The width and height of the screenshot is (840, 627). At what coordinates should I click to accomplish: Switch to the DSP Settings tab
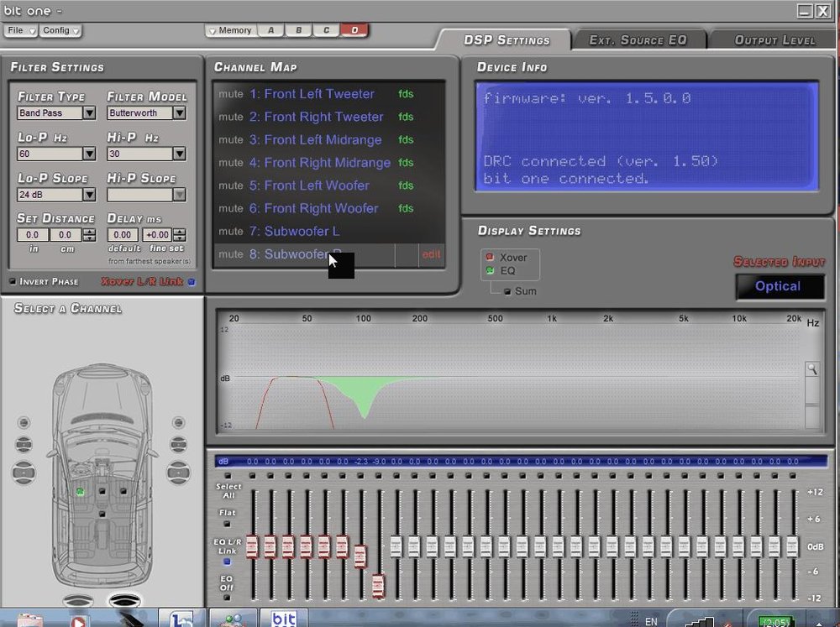click(507, 40)
